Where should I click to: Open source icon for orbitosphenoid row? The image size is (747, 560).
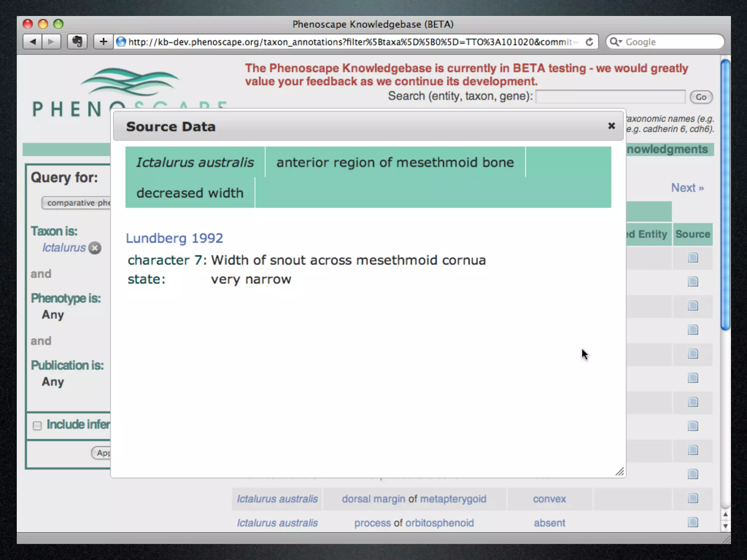pyautogui.click(x=693, y=522)
